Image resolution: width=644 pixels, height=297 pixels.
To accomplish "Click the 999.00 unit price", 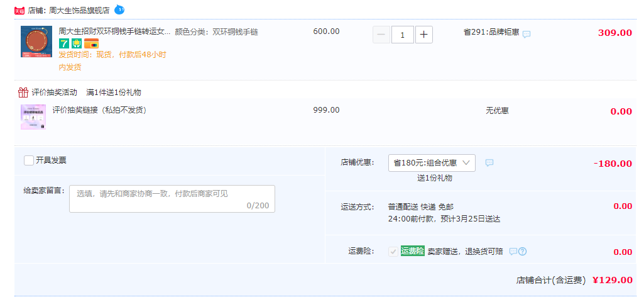I will pyautogui.click(x=327, y=110).
